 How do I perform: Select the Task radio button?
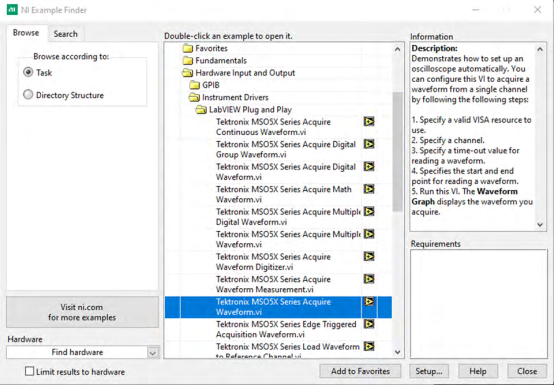pos(28,72)
